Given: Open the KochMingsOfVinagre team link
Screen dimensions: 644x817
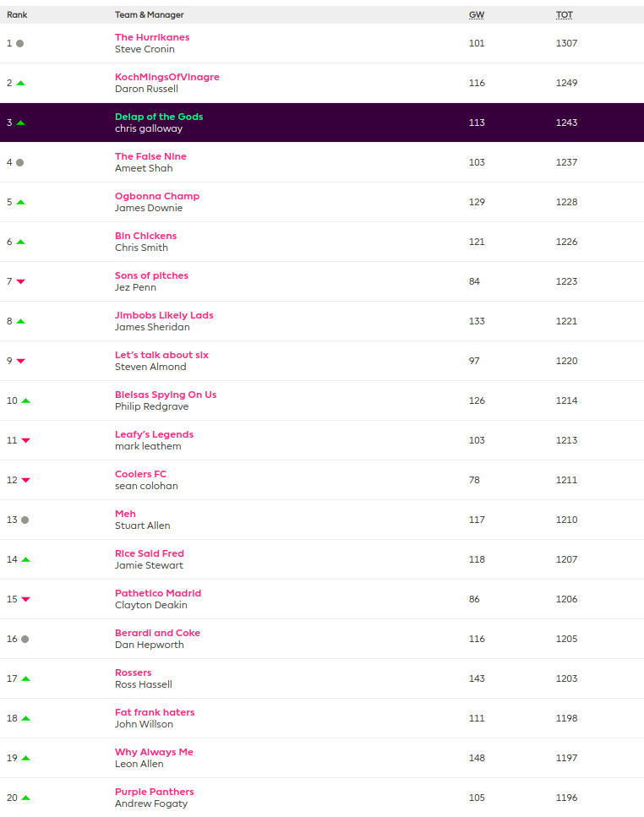Looking at the screenshot, I should click(x=166, y=77).
